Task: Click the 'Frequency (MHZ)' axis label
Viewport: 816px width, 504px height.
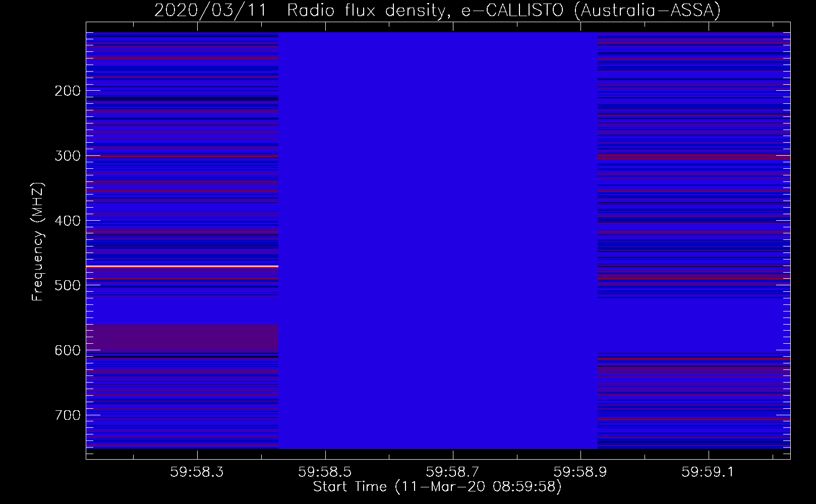Action: (x=38, y=241)
